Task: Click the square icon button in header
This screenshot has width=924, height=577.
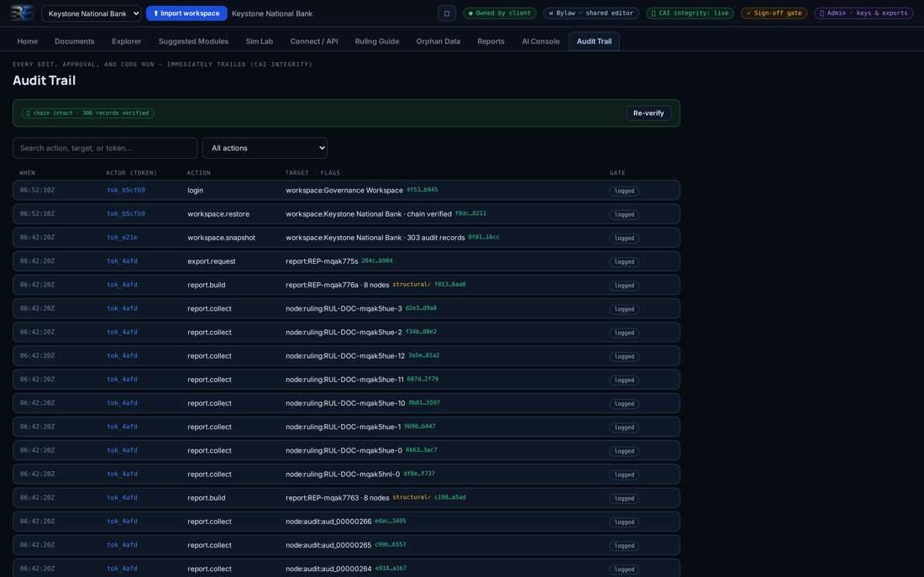Action: pos(447,13)
